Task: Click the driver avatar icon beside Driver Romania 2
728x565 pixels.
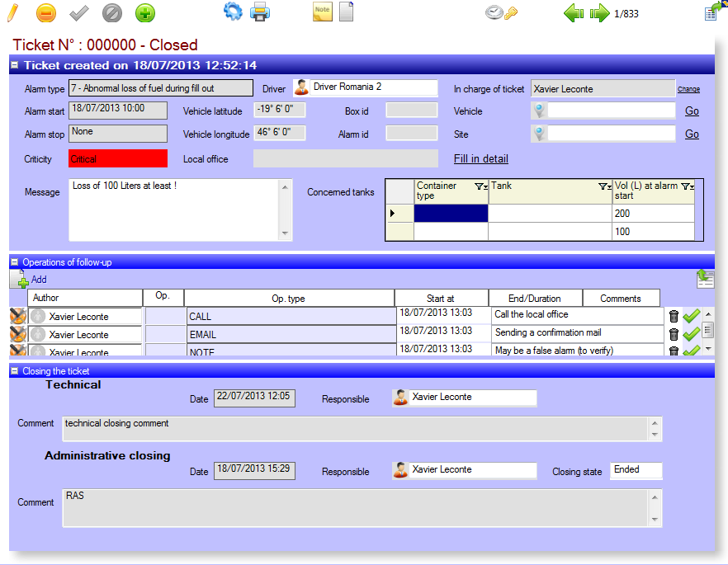Action: click(301, 87)
